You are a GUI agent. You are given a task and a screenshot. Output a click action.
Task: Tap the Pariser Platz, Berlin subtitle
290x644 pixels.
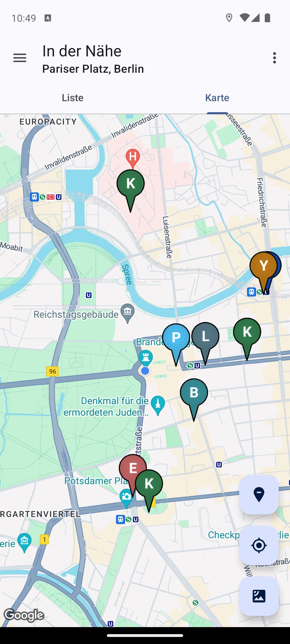[x=93, y=69]
